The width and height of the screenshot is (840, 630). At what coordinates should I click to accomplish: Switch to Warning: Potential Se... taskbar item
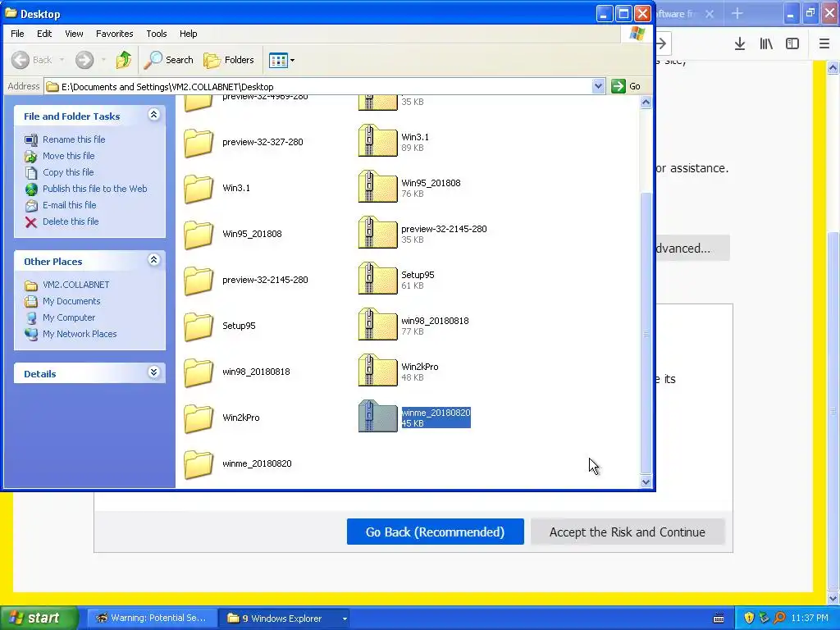[x=152, y=619]
